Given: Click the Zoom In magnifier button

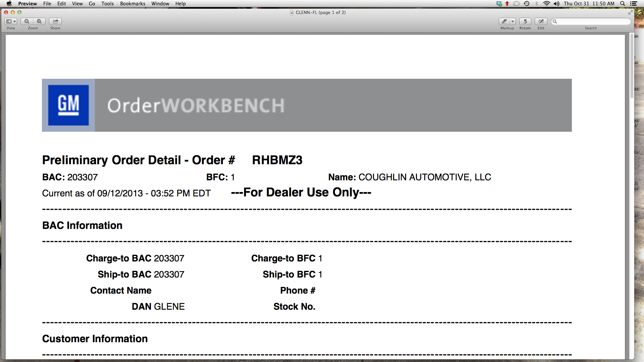Looking at the screenshot, I should [39, 21].
